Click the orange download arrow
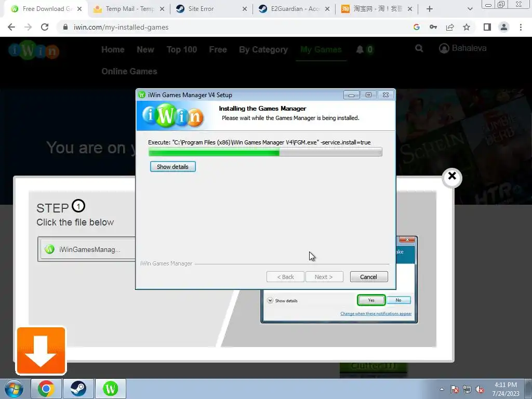Image resolution: width=532 pixels, height=399 pixels. pos(41,351)
